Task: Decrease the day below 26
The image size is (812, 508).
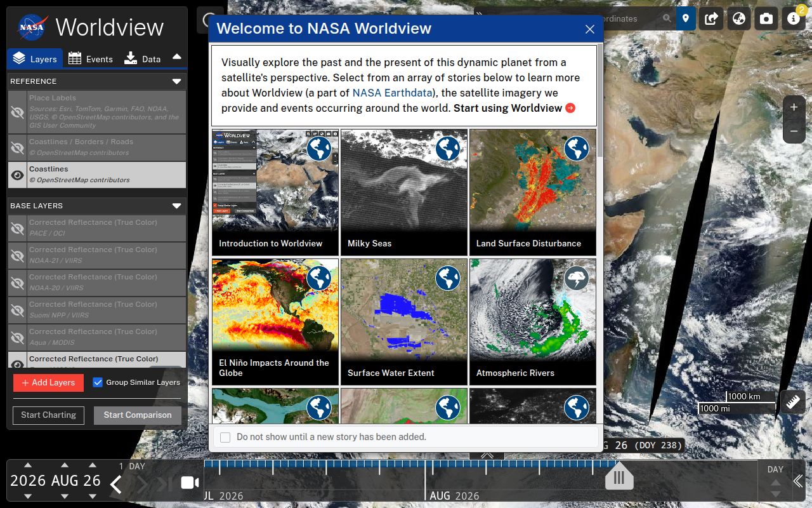Action: pyautogui.click(x=93, y=496)
